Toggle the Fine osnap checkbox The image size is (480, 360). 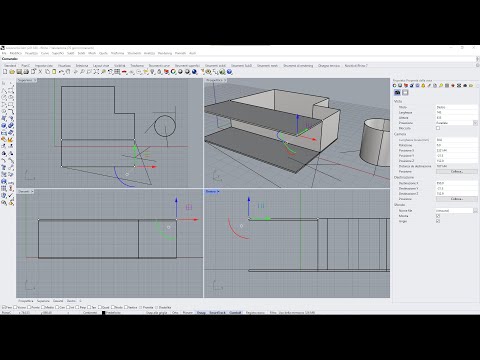click(4, 307)
